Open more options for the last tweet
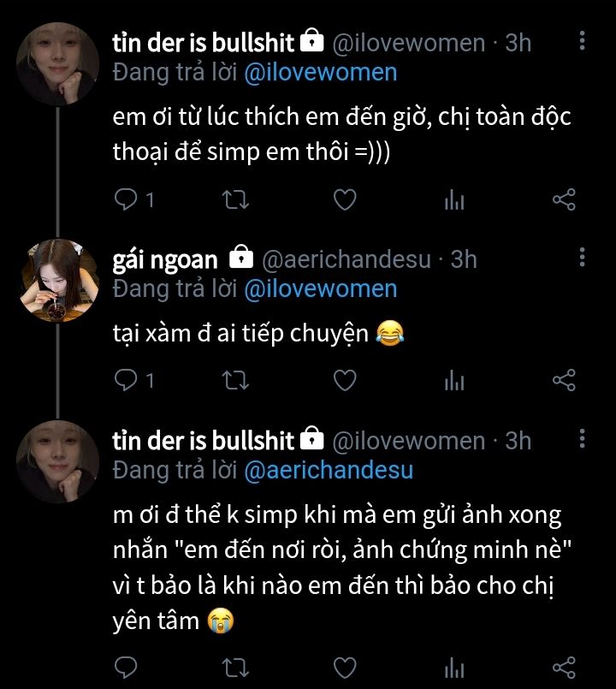The height and width of the screenshot is (689, 616). coord(583,440)
